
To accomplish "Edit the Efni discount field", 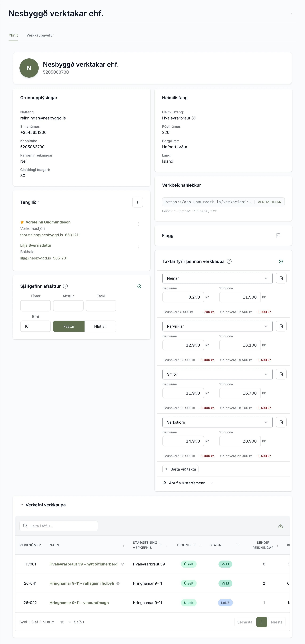I will tap(35, 326).
